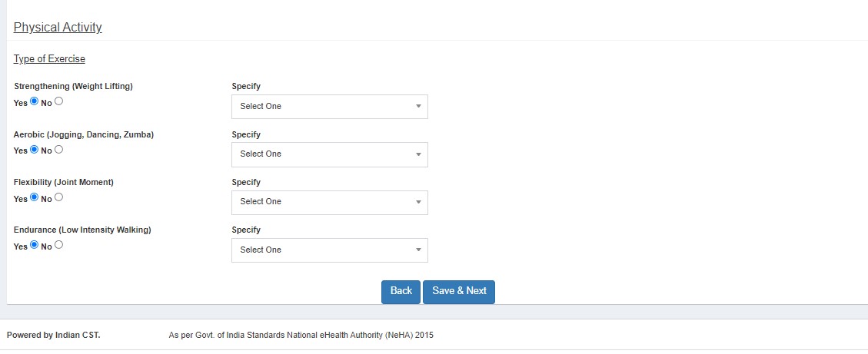
Task: Set Endurance walking to No
Action: point(59,245)
